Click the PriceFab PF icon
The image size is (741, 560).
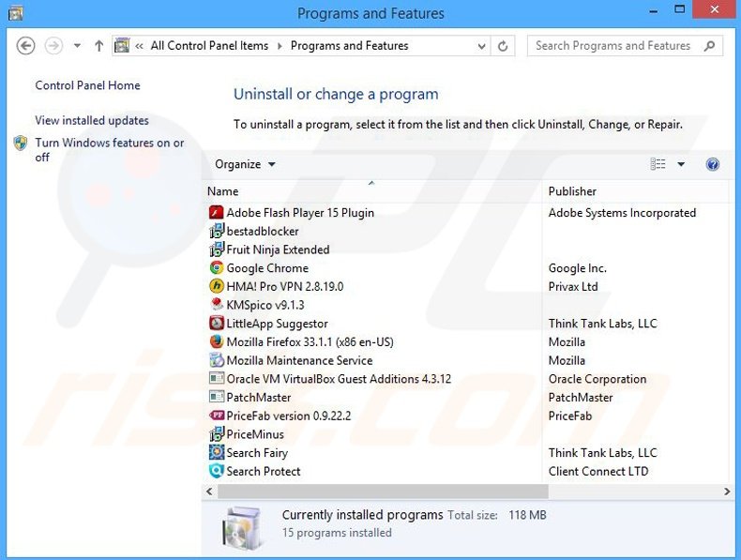(x=216, y=416)
